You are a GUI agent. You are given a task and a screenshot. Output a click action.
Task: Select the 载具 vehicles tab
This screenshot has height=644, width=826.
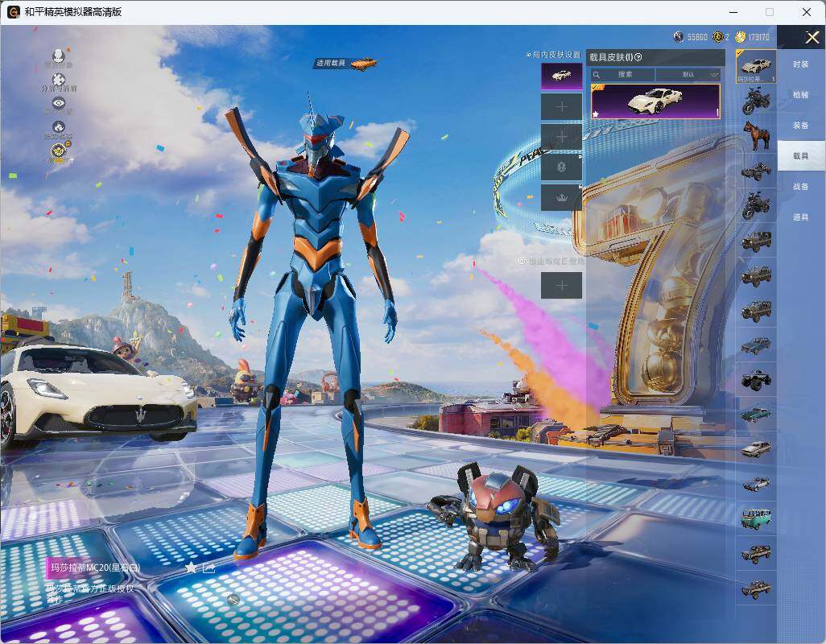(801, 156)
